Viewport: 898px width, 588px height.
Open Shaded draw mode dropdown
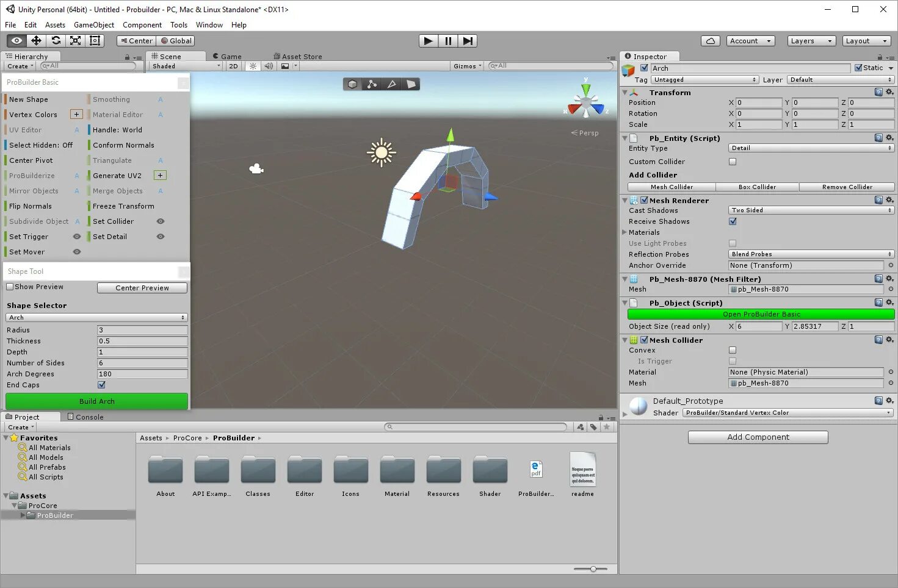point(186,66)
